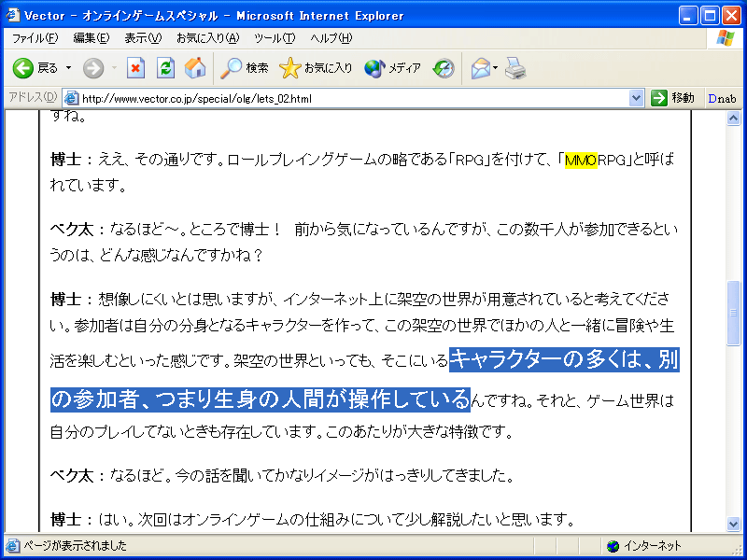Print the page with printer icon

pyautogui.click(x=515, y=68)
